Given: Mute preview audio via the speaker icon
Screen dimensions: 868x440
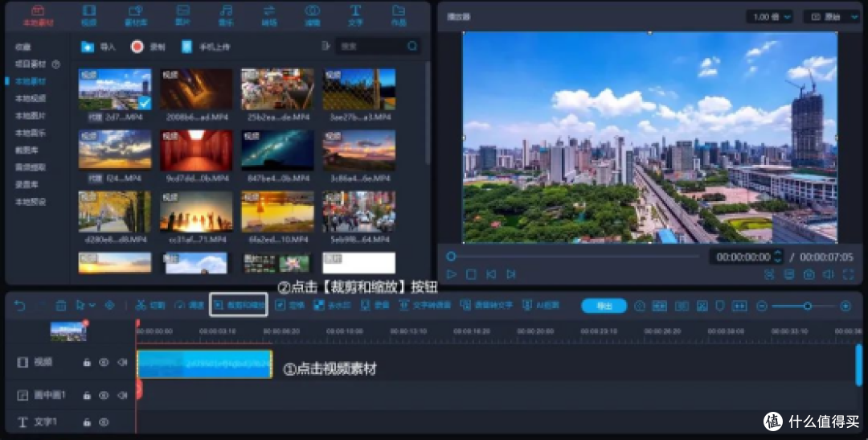Looking at the screenshot, I should point(828,274).
